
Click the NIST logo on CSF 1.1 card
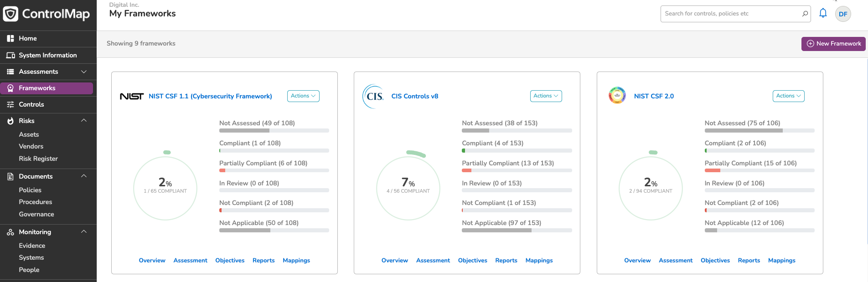[x=132, y=96]
